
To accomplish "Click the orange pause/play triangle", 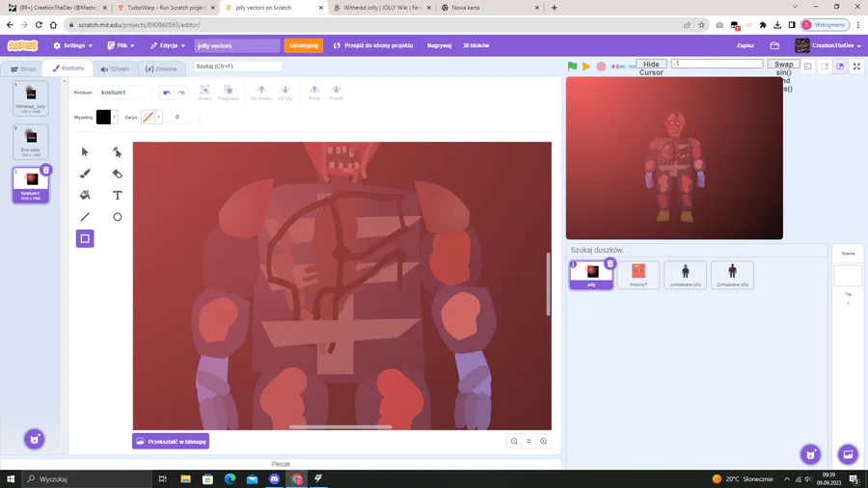I will [586, 67].
